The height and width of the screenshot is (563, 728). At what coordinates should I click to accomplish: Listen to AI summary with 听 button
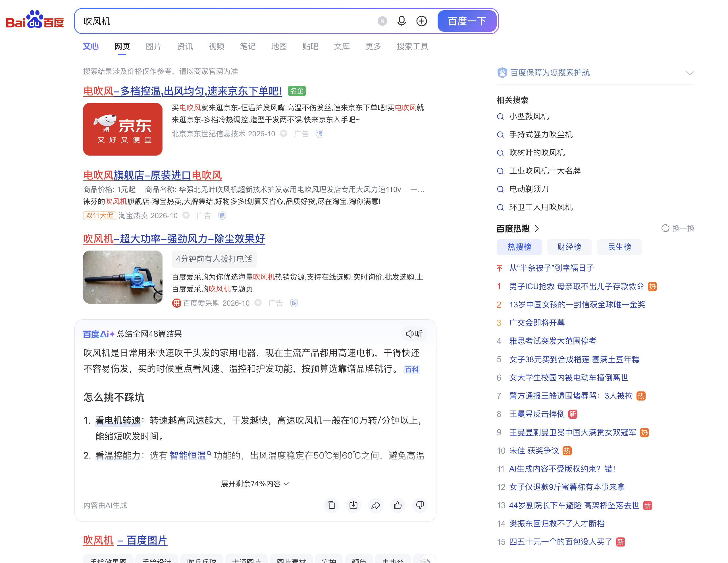click(414, 334)
